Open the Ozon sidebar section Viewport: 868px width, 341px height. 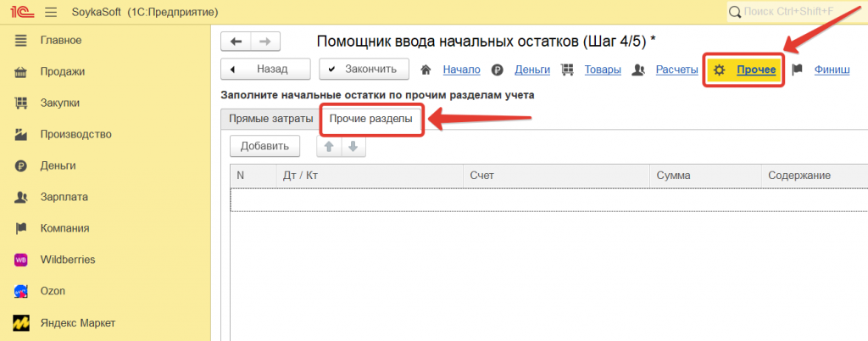point(54,291)
